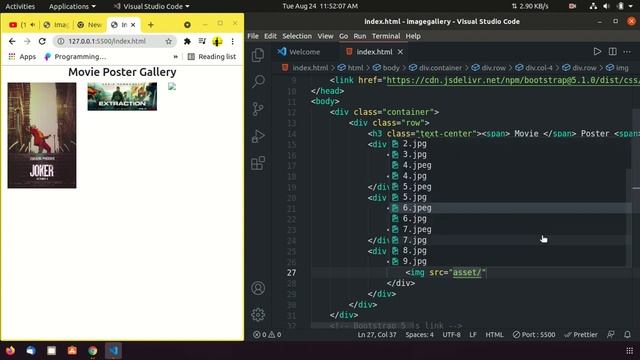Open the Manage gear in VS Code
Image resolution: width=640 pixels, height=360 pixels.
pos(258,315)
